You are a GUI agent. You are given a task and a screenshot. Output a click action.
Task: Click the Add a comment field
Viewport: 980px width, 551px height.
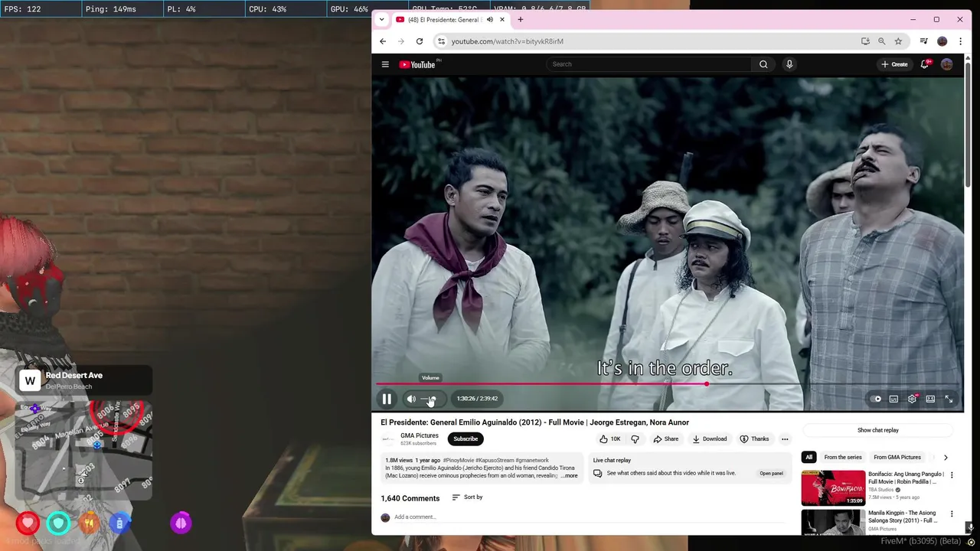(590, 517)
